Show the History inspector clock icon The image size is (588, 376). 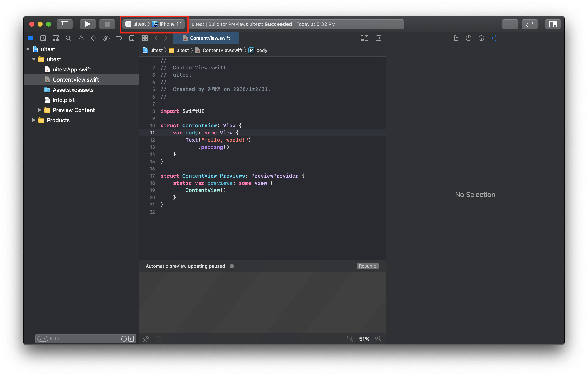pos(468,38)
